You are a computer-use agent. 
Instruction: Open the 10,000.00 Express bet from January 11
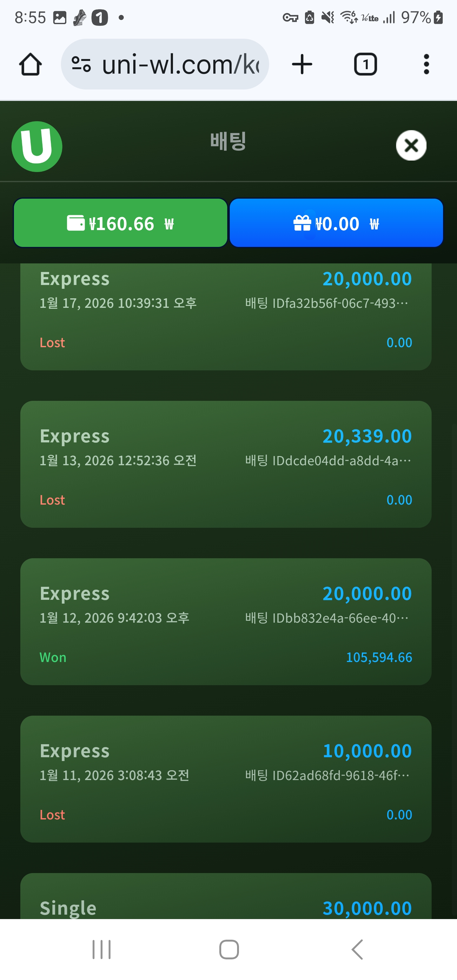(226, 779)
